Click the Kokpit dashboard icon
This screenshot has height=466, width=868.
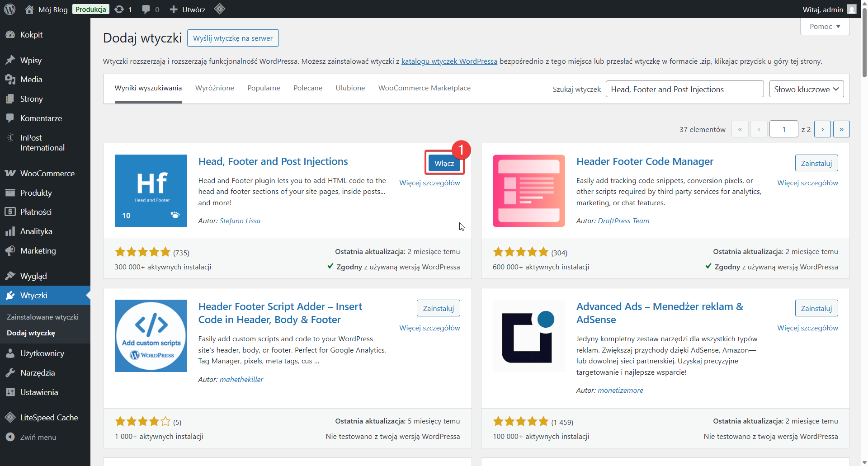[10, 35]
